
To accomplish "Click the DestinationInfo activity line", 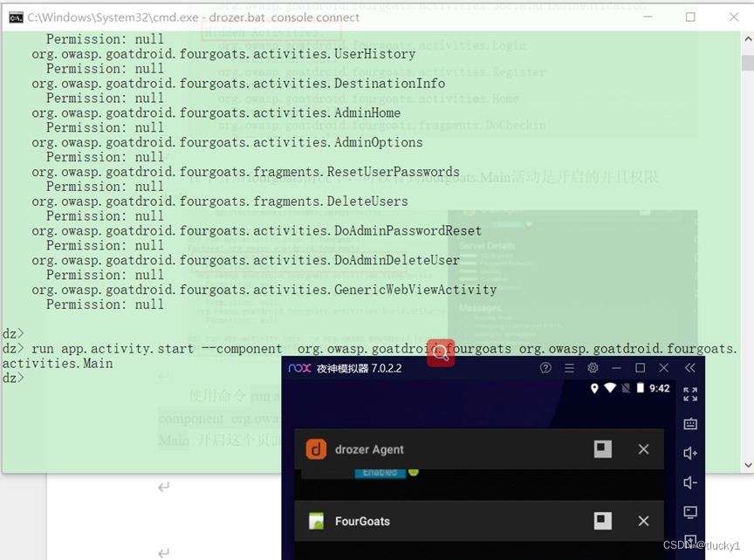I will click(x=238, y=83).
